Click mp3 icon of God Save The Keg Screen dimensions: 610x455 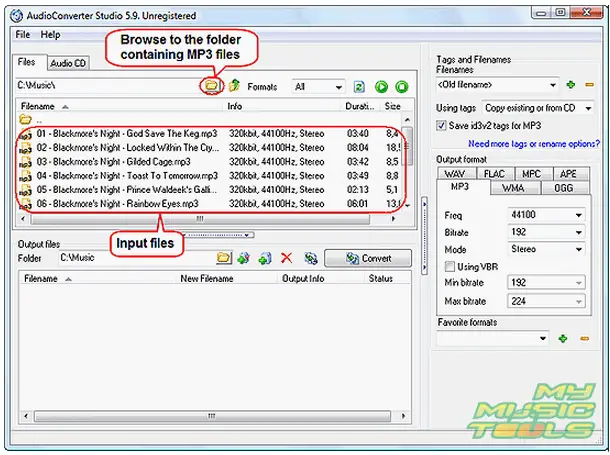(x=25, y=134)
